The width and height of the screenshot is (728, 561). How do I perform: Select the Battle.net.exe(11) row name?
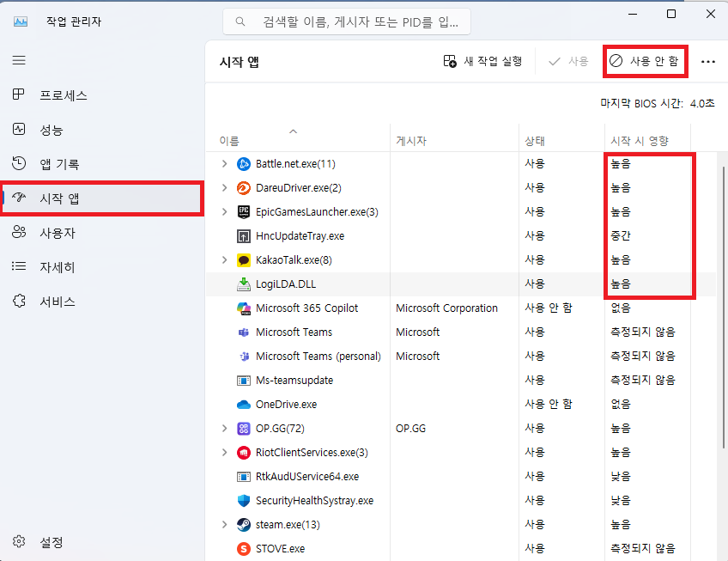pos(295,163)
